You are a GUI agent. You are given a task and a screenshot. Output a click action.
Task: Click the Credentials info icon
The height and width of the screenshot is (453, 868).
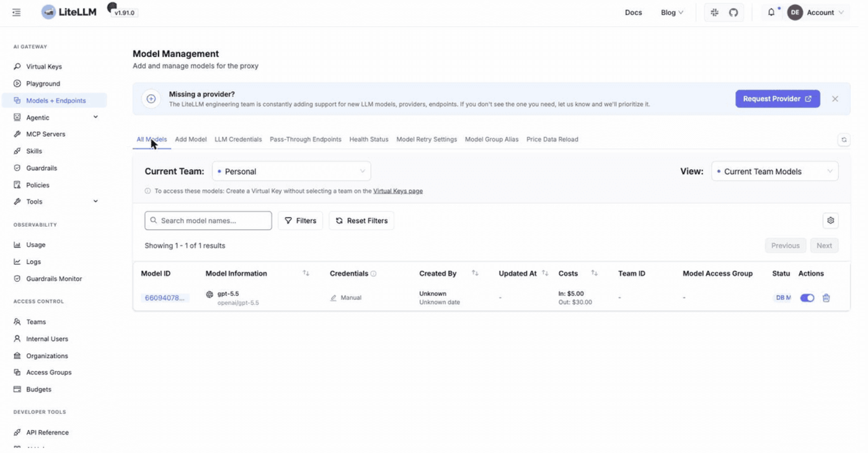tap(373, 274)
